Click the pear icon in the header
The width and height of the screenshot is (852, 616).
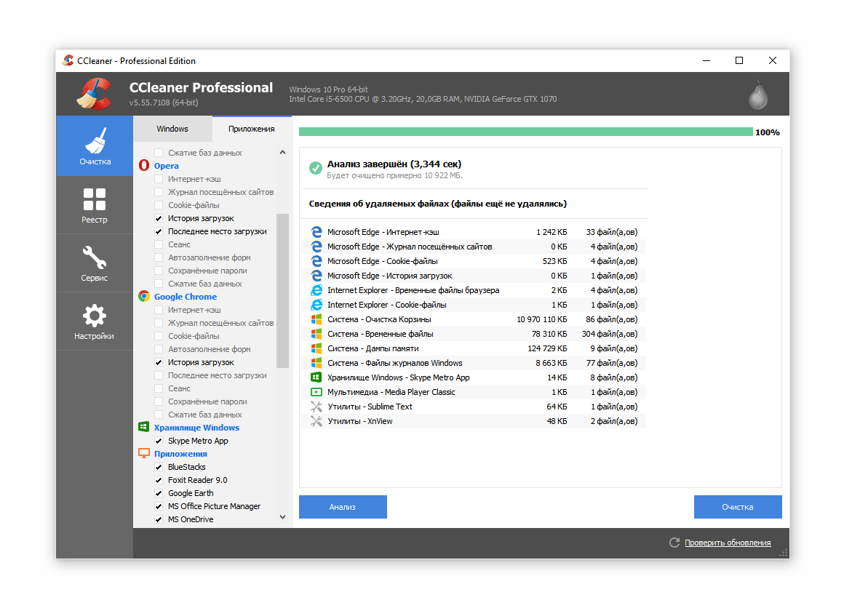(758, 94)
